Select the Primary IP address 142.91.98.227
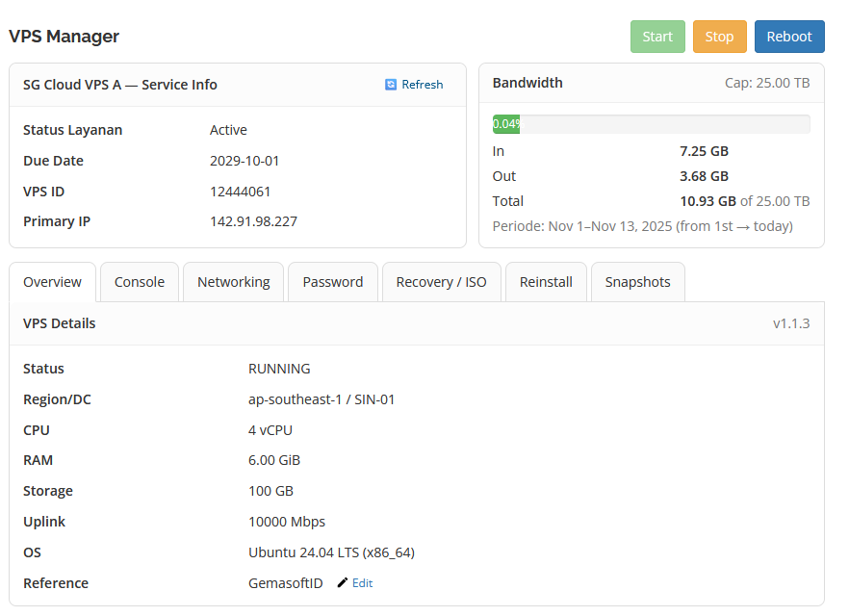The image size is (849, 616). 253,221
